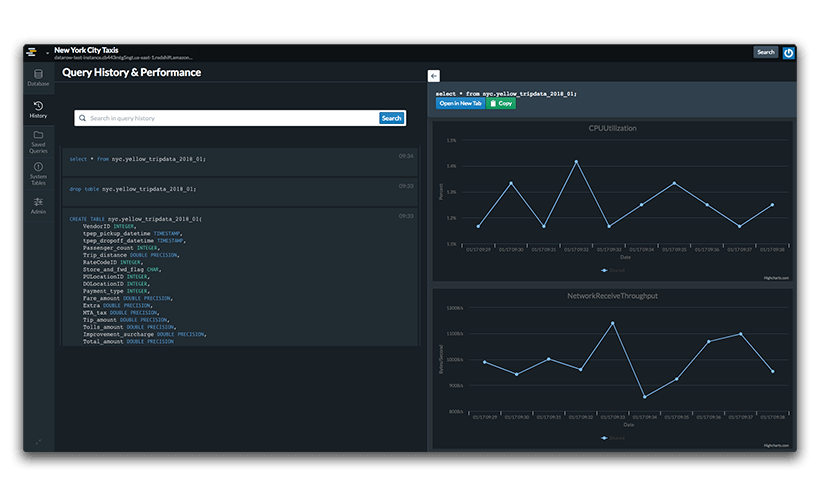Copy the selected query text

[x=501, y=104]
